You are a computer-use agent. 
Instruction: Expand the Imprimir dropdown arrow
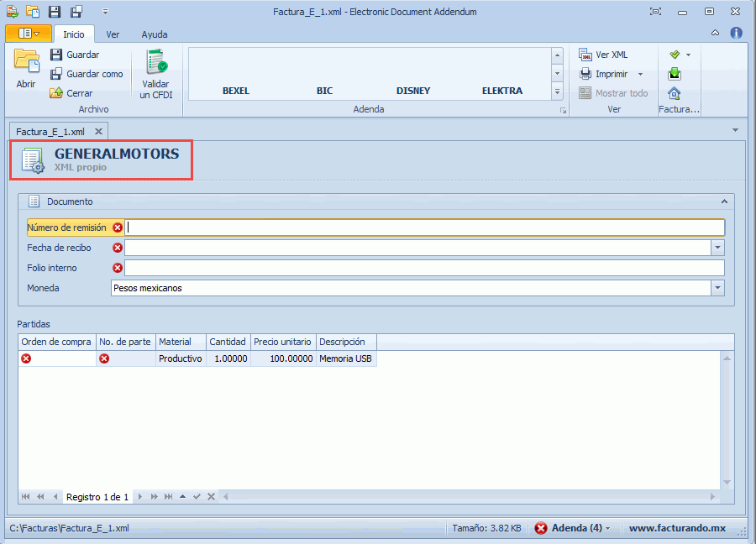pos(640,74)
